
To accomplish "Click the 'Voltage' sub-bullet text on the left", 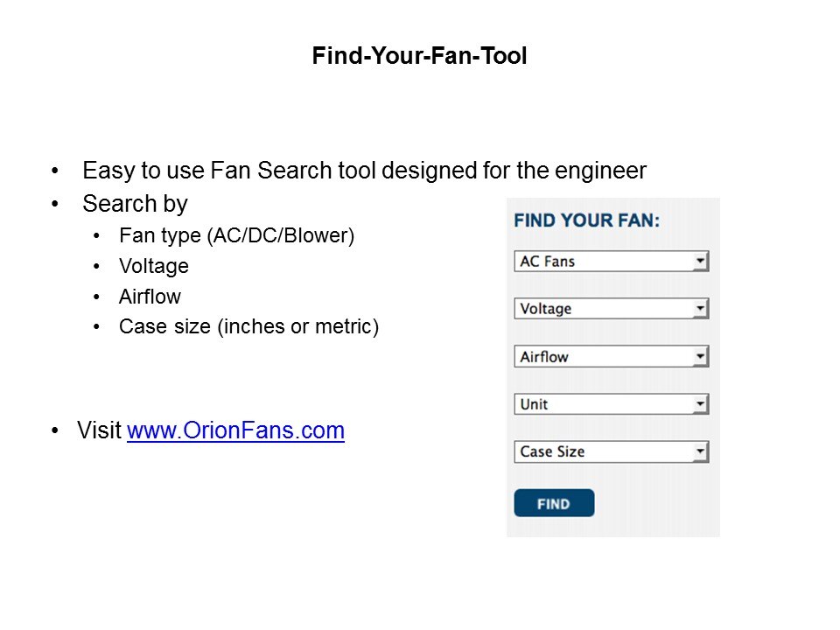I will (153, 266).
